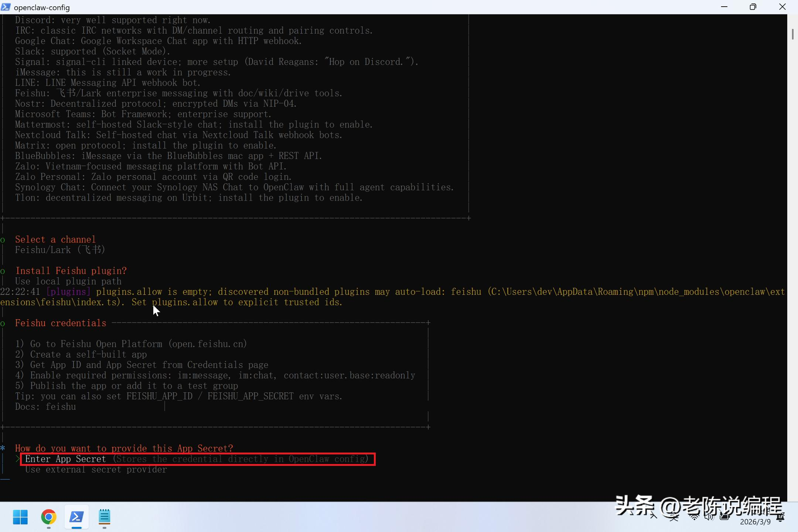Click the PowerShell icon in the taskbar

[x=76, y=517]
